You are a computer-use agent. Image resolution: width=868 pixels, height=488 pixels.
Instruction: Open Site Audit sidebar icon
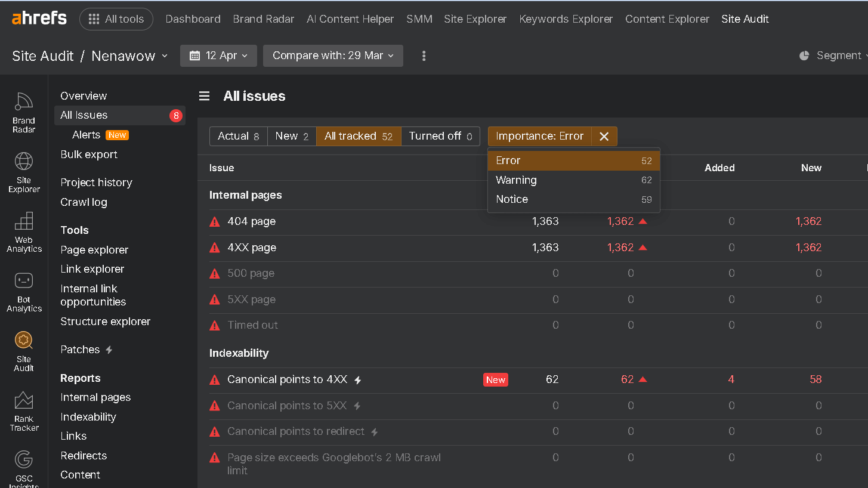pyautogui.click(x=24, y=351)
